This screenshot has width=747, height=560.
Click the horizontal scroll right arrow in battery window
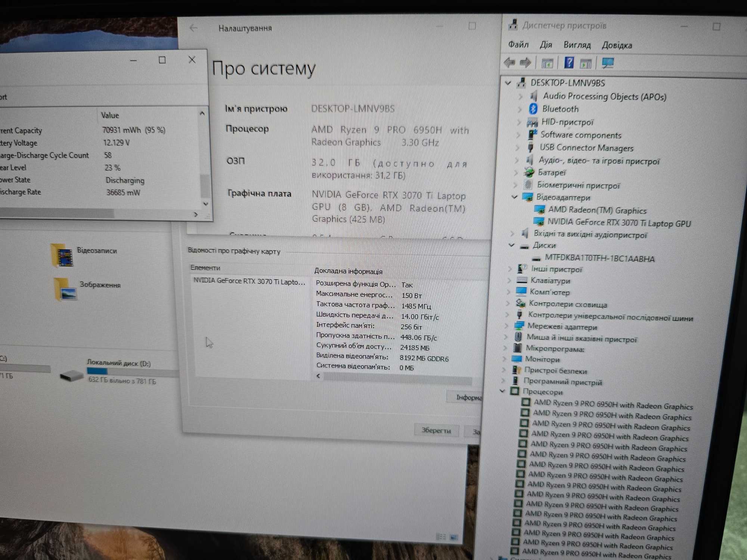click(x=196, y=215)
